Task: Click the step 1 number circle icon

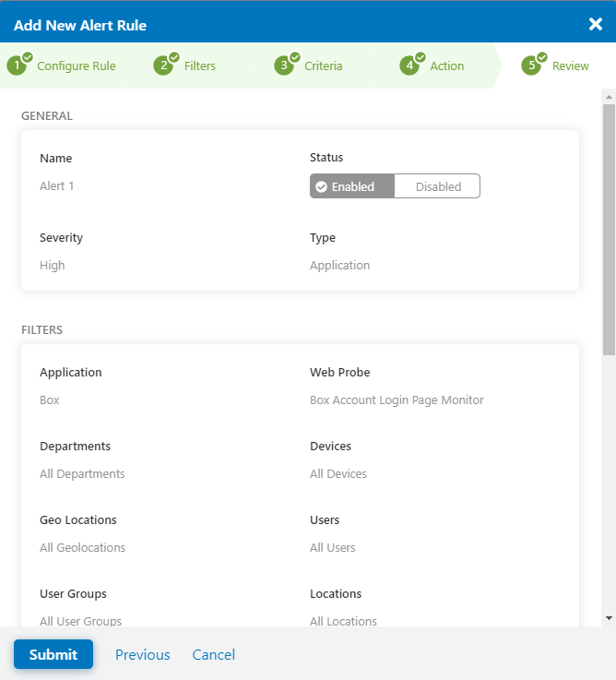Action: [17, 66]
